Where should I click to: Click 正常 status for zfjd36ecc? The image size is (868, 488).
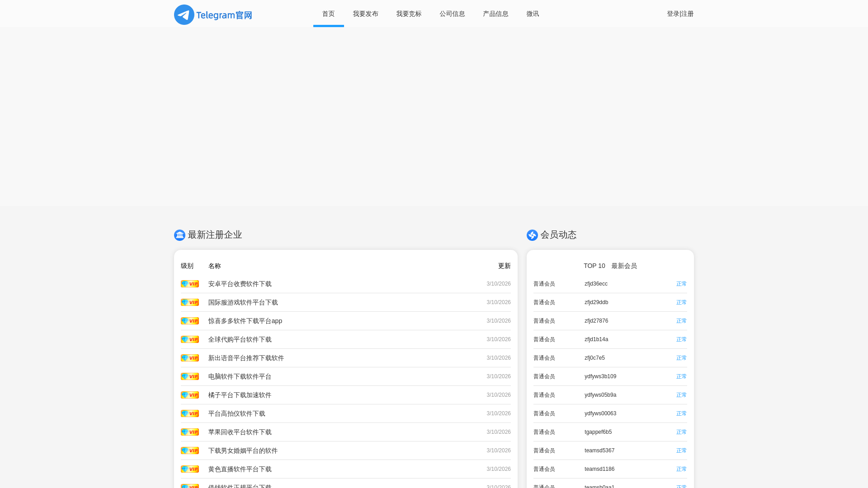coord(682,284)
